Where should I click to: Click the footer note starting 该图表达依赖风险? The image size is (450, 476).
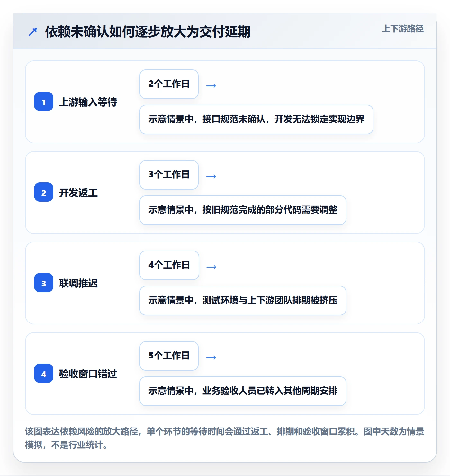point(225,438)
